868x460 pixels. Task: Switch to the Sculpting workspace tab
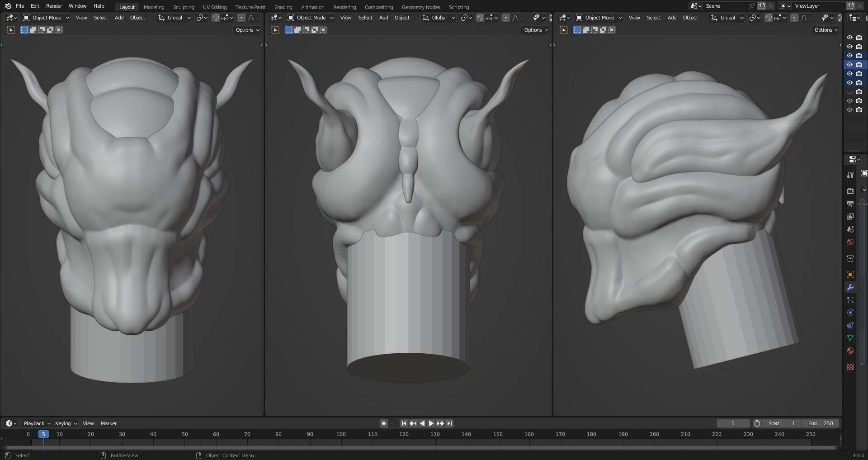(x=184, y=7)
